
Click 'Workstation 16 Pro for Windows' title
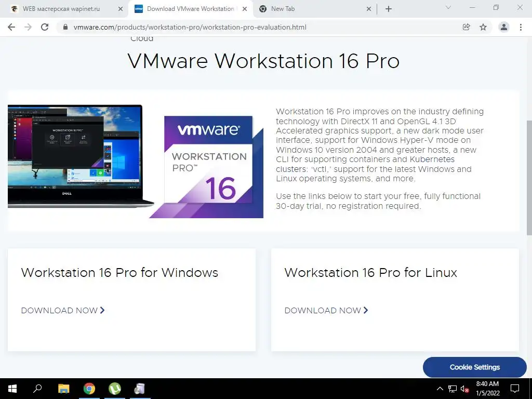[x=119, y=272]
